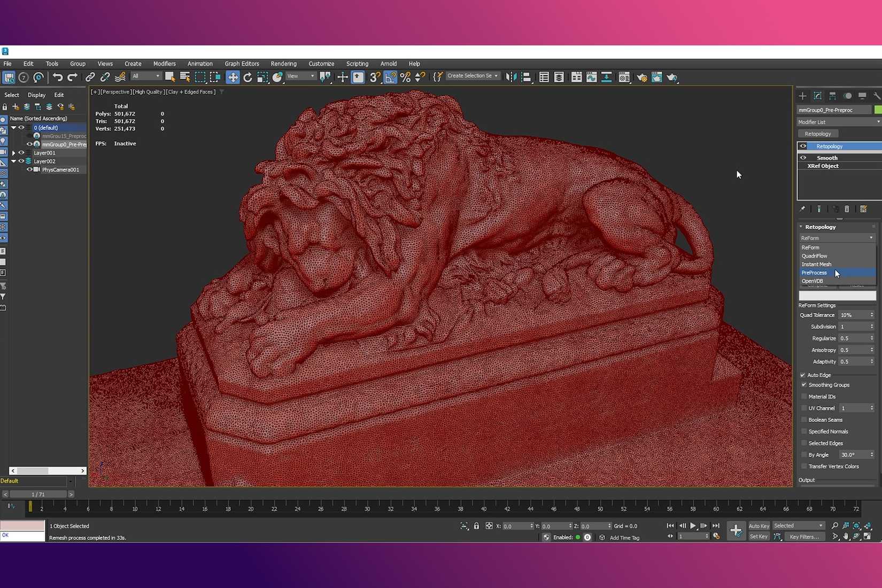This screenshot has width=882, height=588.
Task: Choose PreProcess from the retopology list
Action: (x=837, y=273)
